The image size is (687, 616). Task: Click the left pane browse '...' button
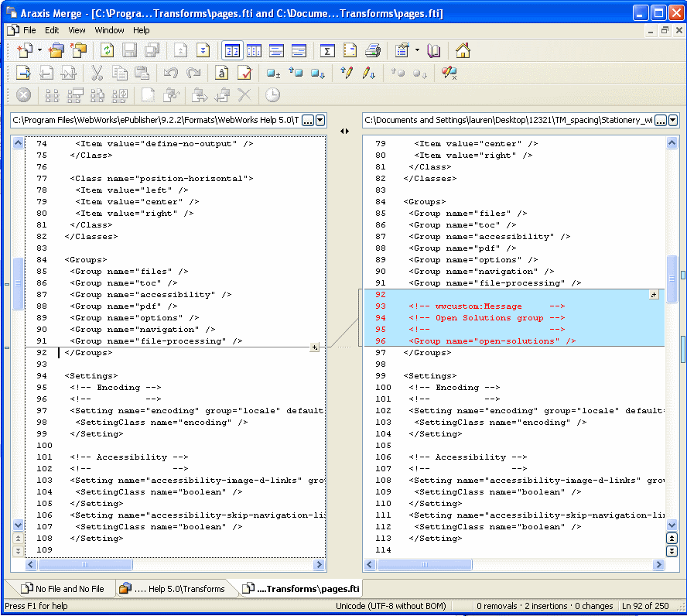click(x=308, y=121)
